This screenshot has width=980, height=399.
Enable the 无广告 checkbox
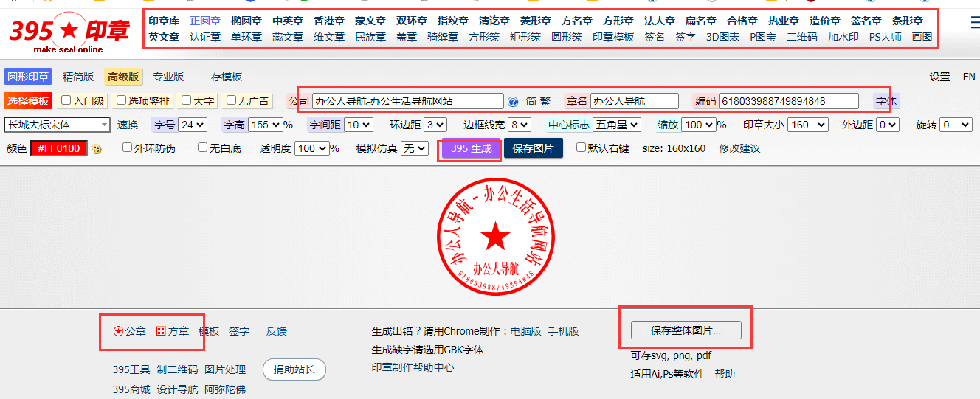coord(231,100)
